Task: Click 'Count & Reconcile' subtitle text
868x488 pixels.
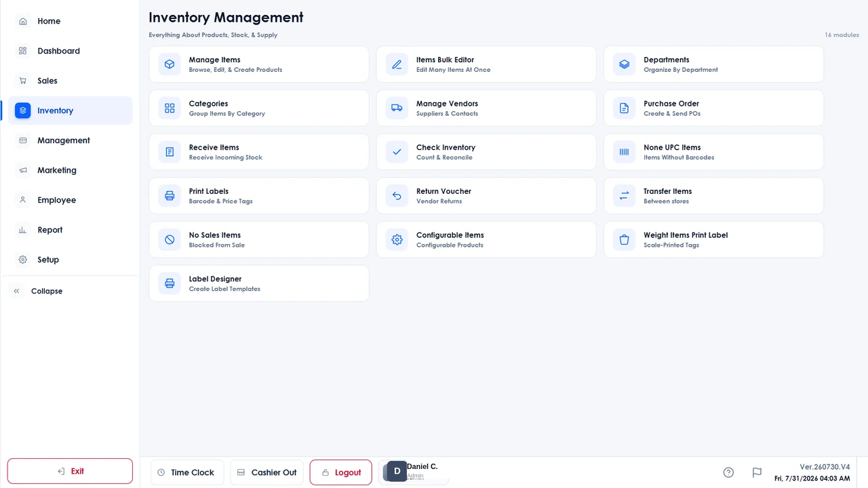Action: click(x=444, y=157)
